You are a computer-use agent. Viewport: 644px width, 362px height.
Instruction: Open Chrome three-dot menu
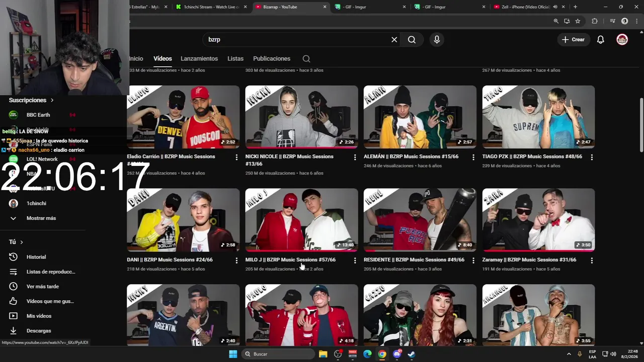[x=635, y=21]
